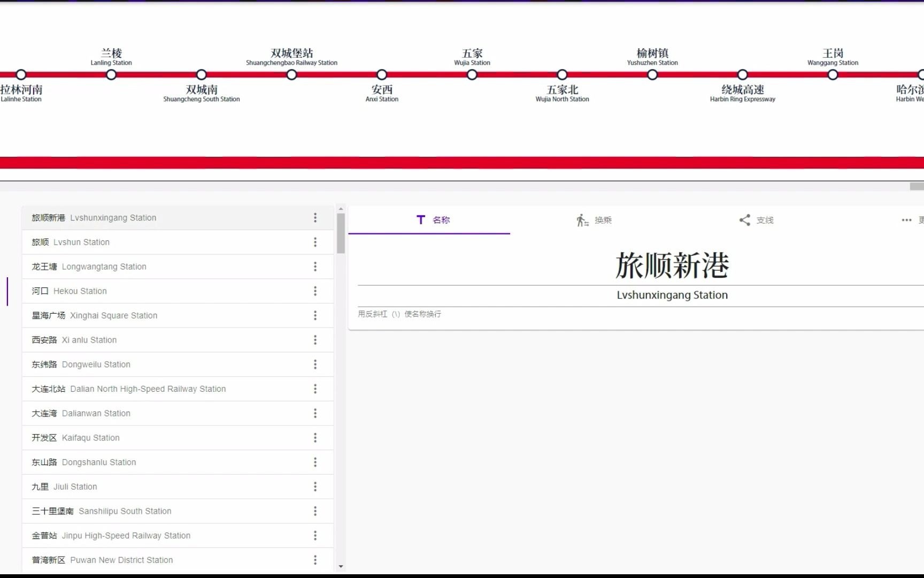Open the options menu for Longwangtang Station
924x578 pixels.
(x=315, y=267)
